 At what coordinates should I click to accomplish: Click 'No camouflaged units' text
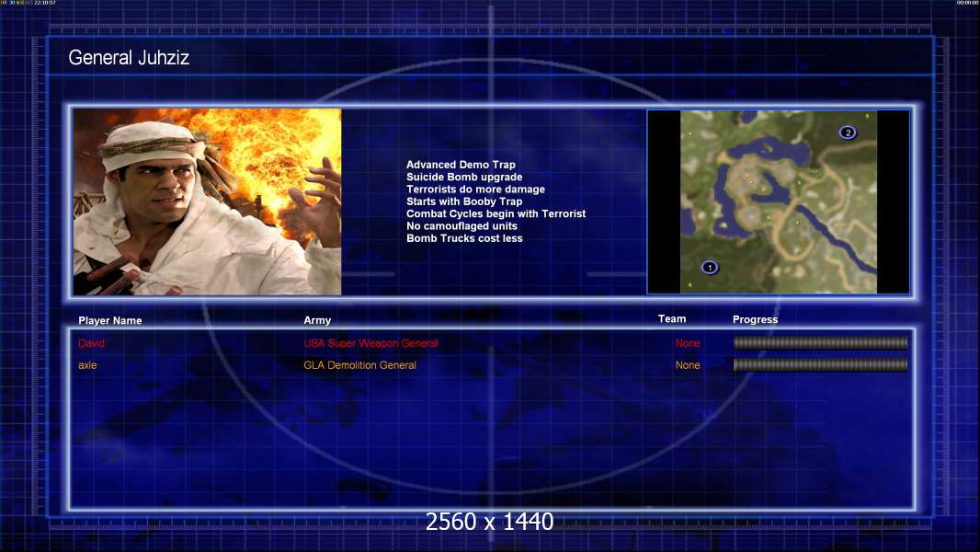tap(462, 225)
